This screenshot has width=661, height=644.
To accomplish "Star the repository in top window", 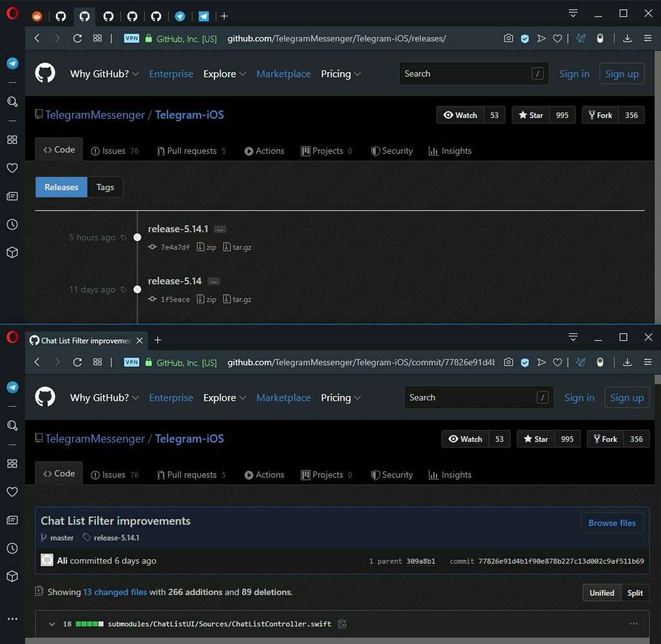I will 531,115.
